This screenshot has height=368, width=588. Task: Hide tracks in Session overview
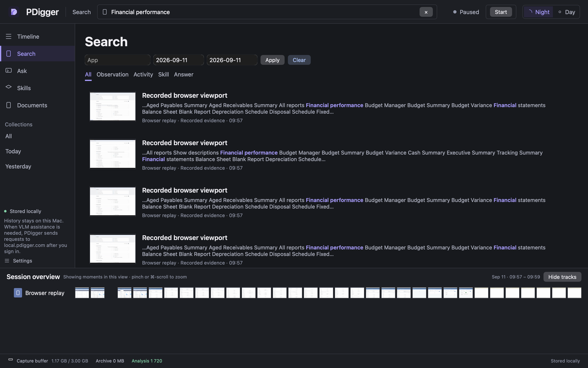coord(562,277)
